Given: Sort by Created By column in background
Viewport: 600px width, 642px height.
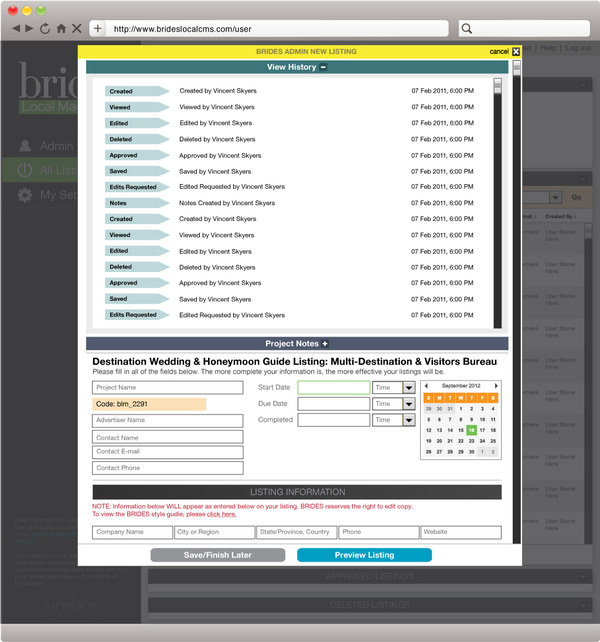Looking at the screenshot, I should 560,217.
